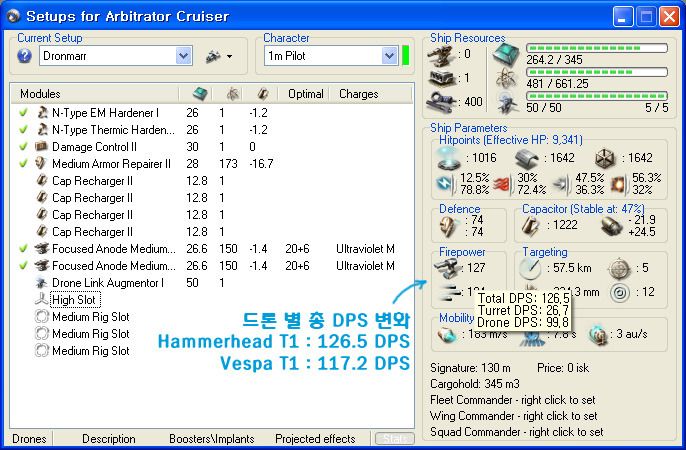Open the ship setup tools icon menu
Screen dimensions: 686x450
pos(219,56)
